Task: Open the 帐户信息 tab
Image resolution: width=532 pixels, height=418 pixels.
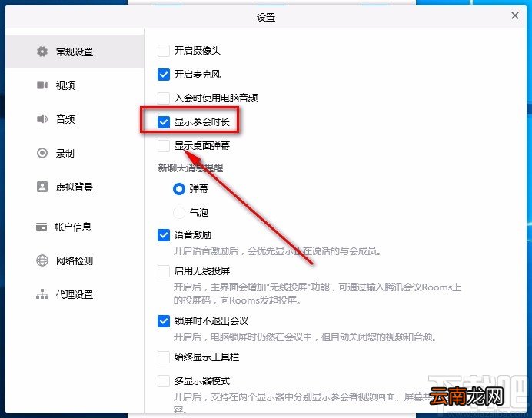Action: pos(75,227)
